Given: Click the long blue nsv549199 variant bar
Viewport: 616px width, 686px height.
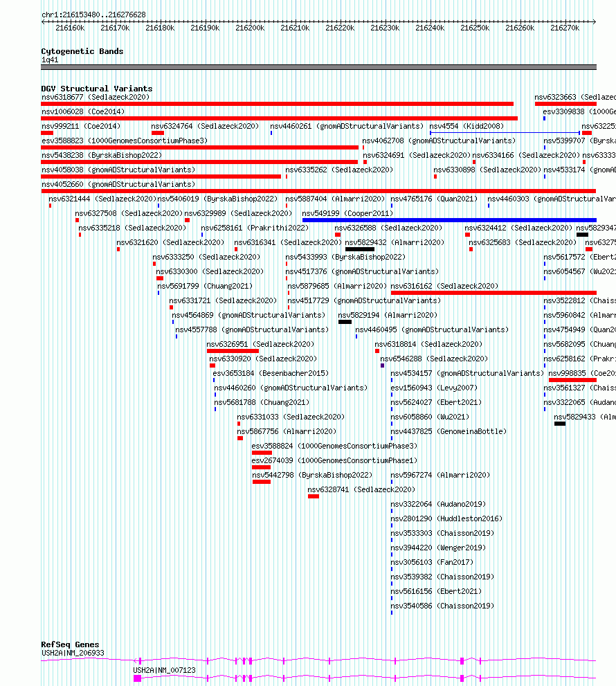Looking at the screenshot, I should coord(449,221).
